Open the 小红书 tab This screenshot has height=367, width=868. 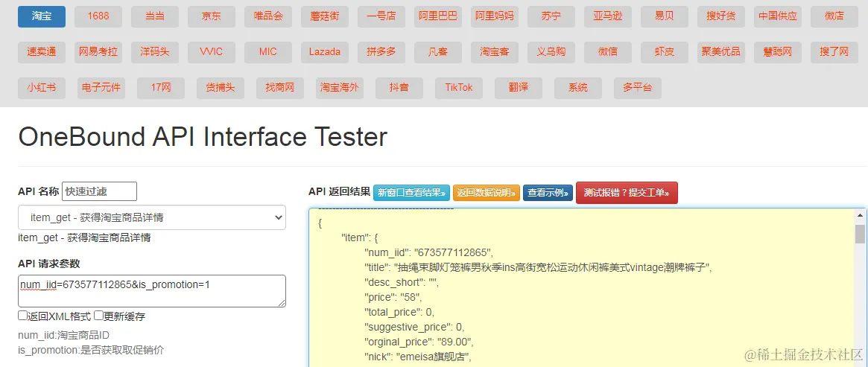(42, 88)
